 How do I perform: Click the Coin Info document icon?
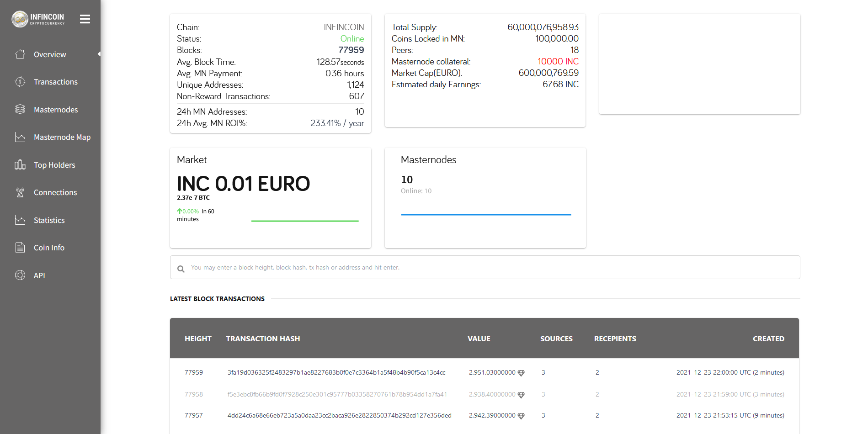tap(20, 248)
